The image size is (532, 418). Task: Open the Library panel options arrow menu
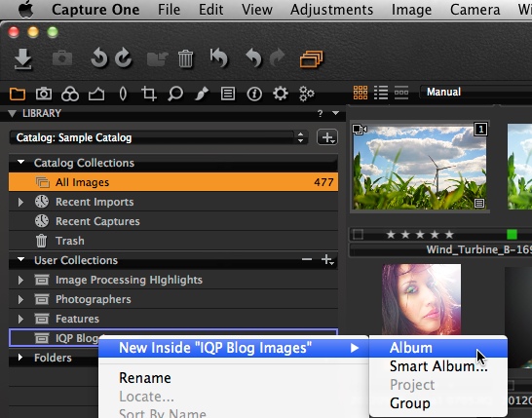click(335, 113)
